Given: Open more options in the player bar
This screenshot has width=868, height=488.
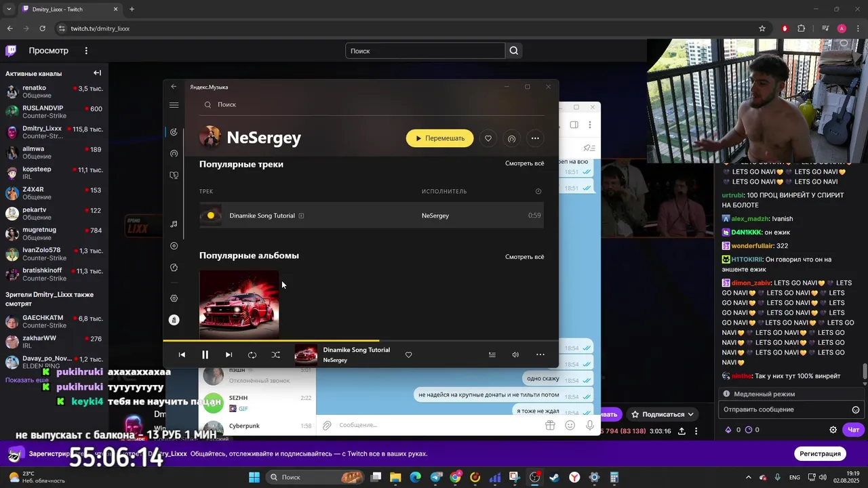Looking at the screenshot, I should click(540, 354).
